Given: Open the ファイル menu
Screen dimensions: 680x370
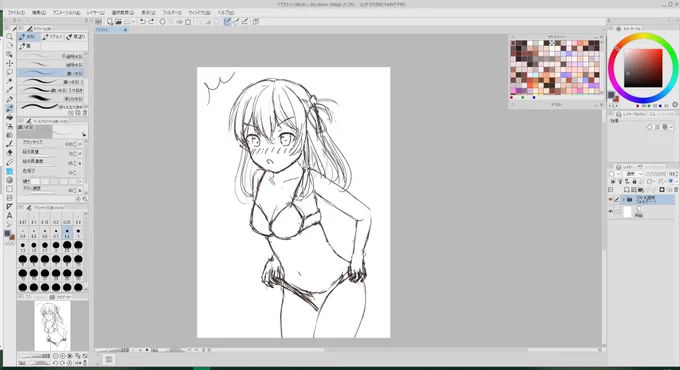Looking at the screenshot, I should pos(16,13).
